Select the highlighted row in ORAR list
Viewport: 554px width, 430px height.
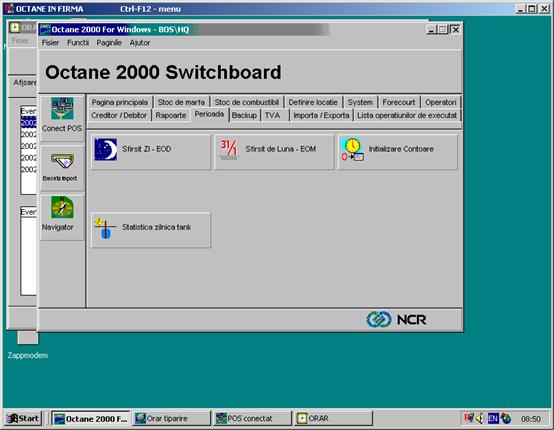coord(29,123)
